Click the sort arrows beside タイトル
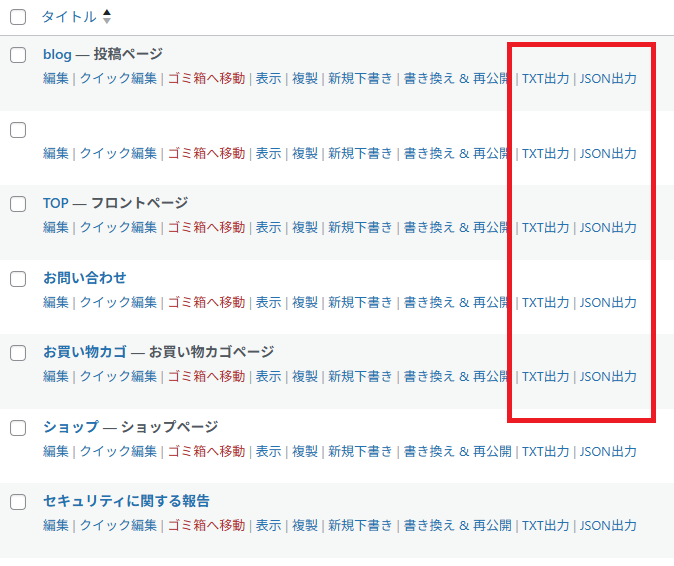Screen dimensions: 674x566 [107, 17]
